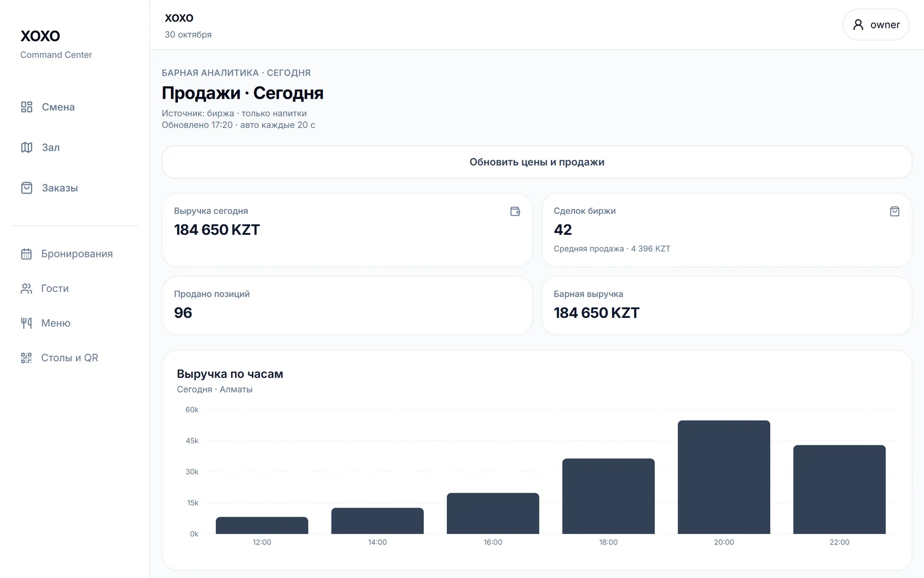Click the Обновлено 17:20 status line

[239, 125]
